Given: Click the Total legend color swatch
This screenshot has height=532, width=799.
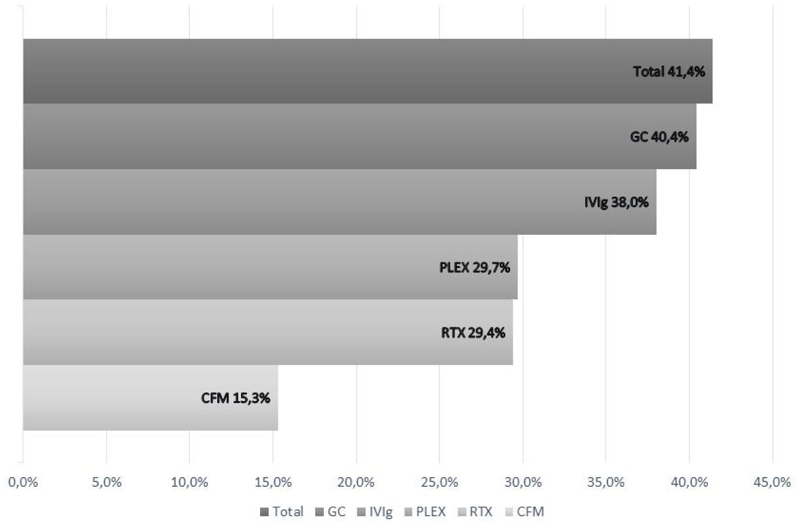Looking at the screenshot, I should coord(264,512).
